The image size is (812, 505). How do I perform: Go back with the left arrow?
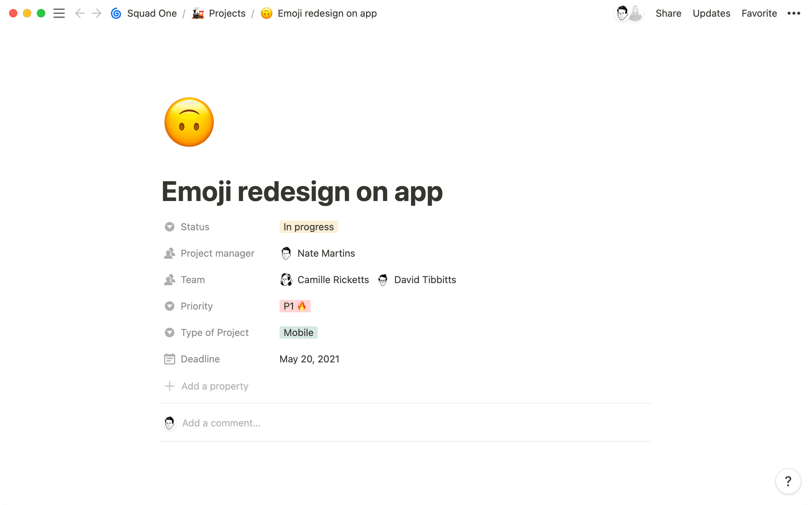pyautogui.click(x=80, y=14)
